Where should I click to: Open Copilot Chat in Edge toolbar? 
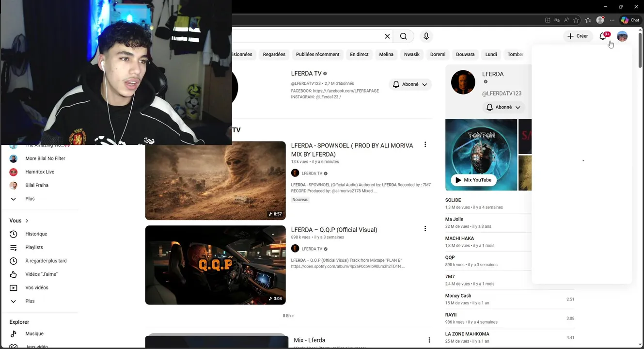630,20
